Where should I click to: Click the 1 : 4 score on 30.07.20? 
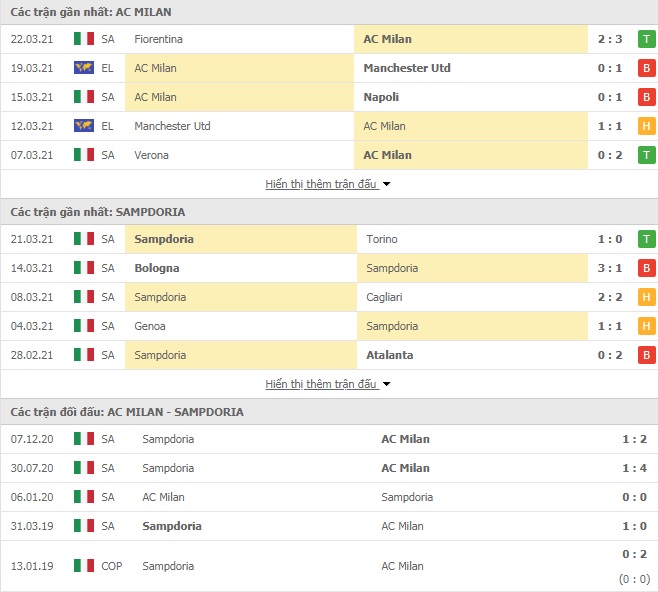pyautogui.click(x=634, y=468)
